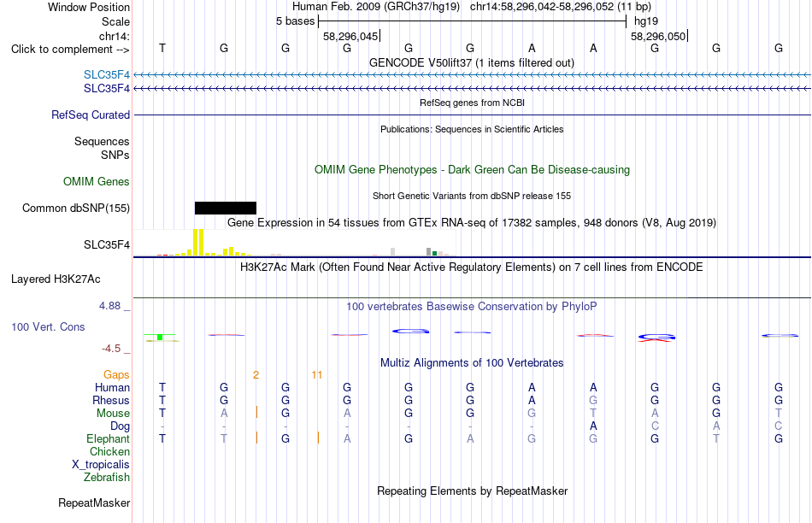Click the SNPs publications track label

click(115, 155)
